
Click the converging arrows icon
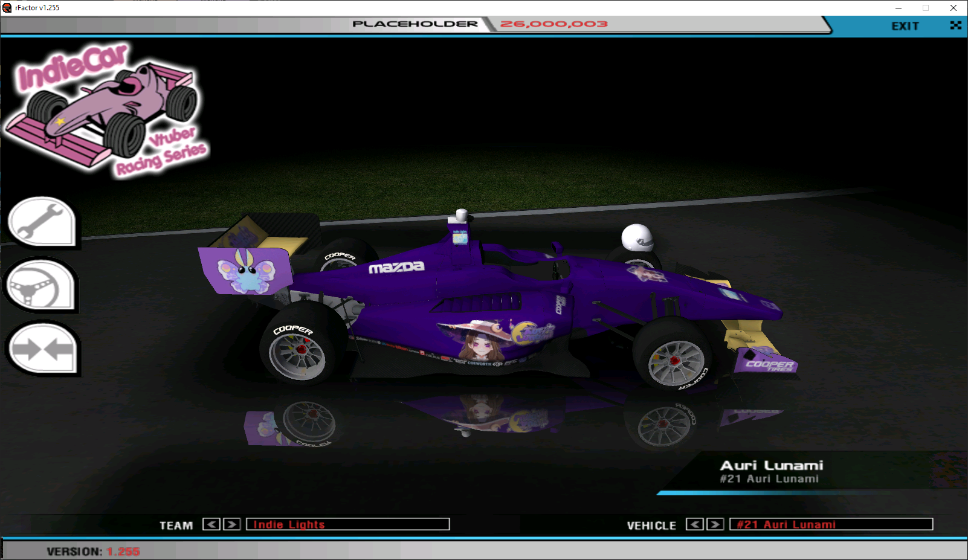[x=42, y=349]
